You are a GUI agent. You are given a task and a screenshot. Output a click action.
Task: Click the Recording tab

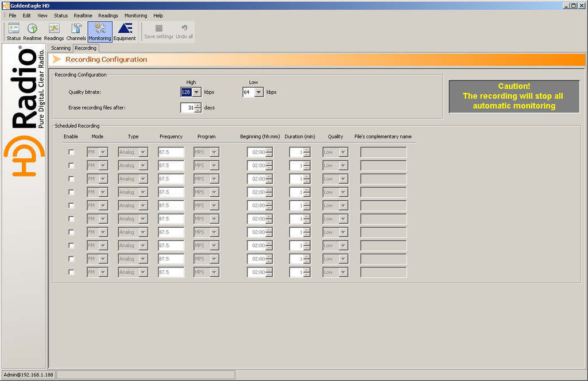(86, 48)
